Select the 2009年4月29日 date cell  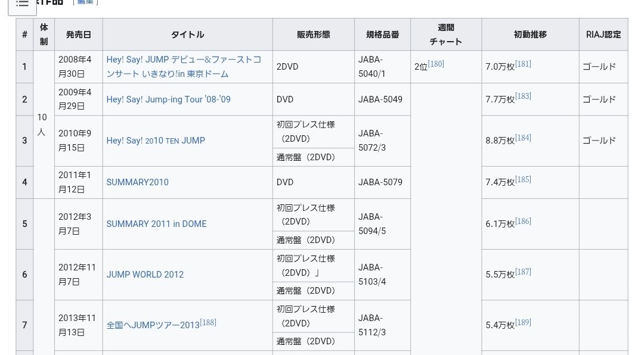point(79,99)
